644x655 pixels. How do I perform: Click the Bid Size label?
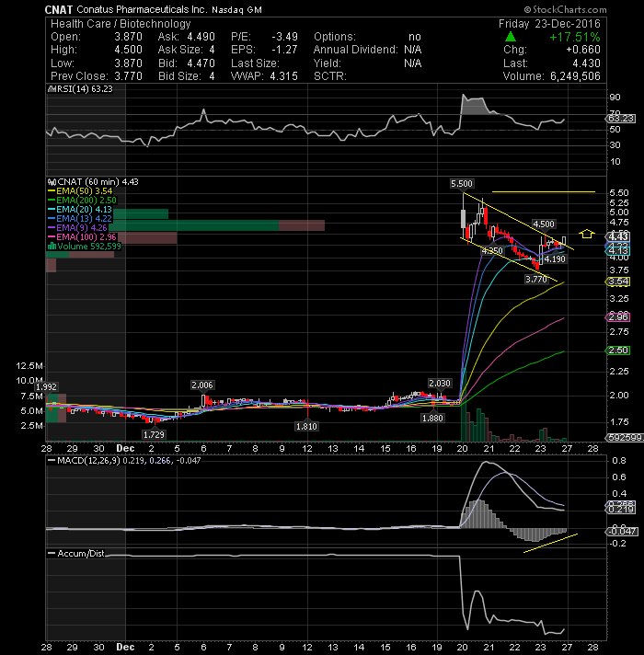click(x=179, y=76)
